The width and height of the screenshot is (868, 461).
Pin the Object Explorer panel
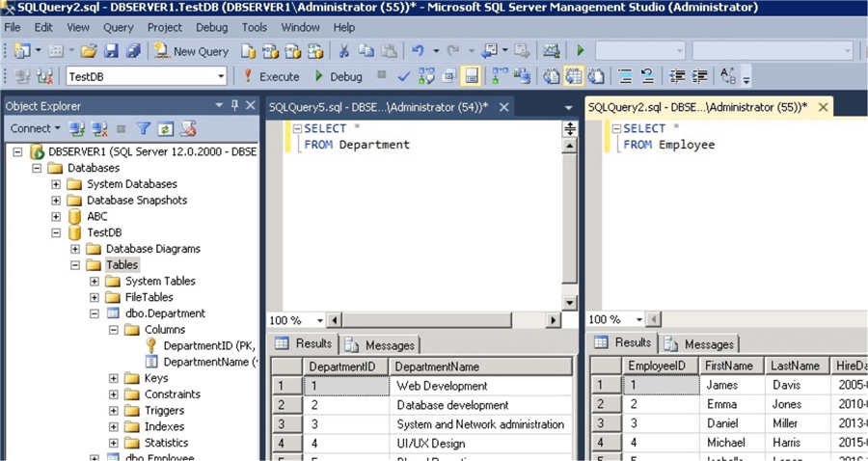pyautogui.click(x=234, y=105)
